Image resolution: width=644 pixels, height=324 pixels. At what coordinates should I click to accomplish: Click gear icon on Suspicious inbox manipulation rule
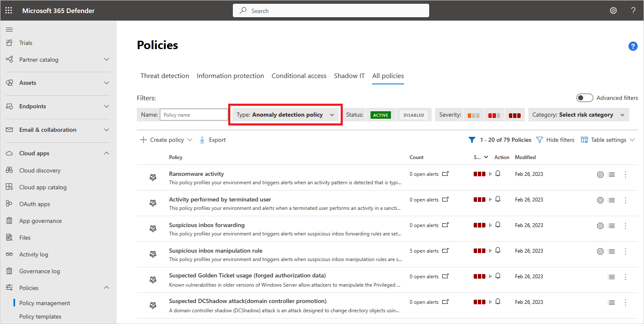point(600,251)
